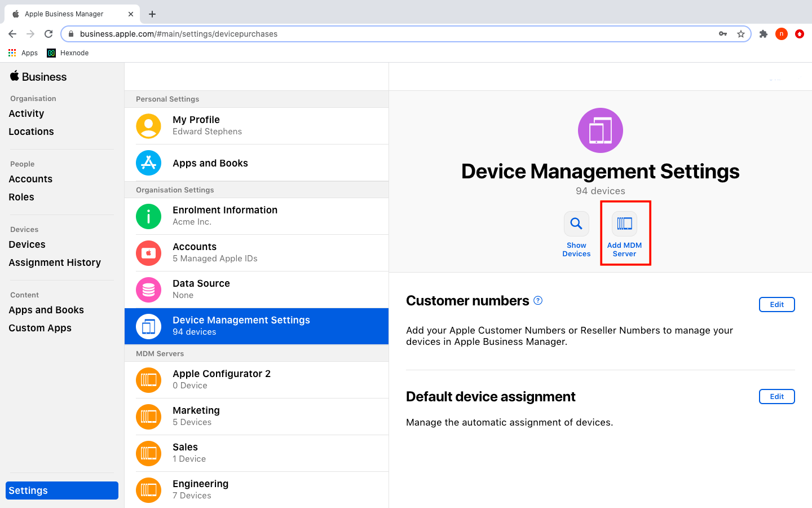Switch to the Apple Business Manager tab
Viewport: 812px width, 508px height.
[72, 14]
